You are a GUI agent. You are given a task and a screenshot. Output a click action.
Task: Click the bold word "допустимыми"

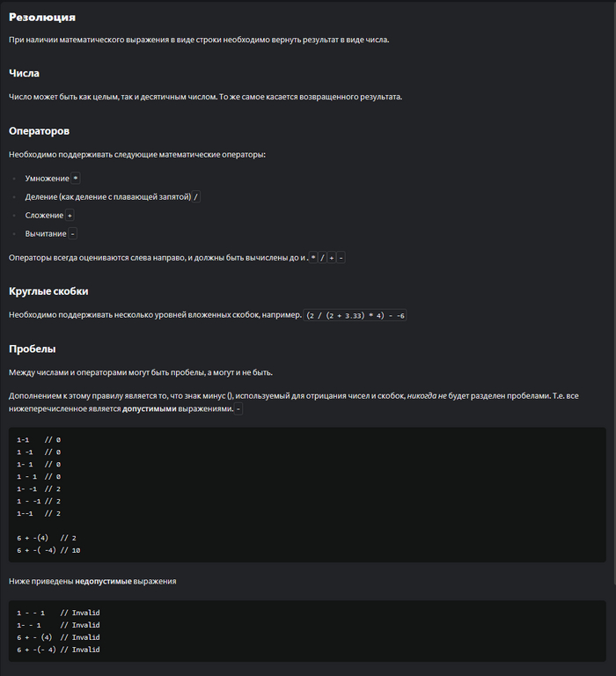tap(153, 409)
